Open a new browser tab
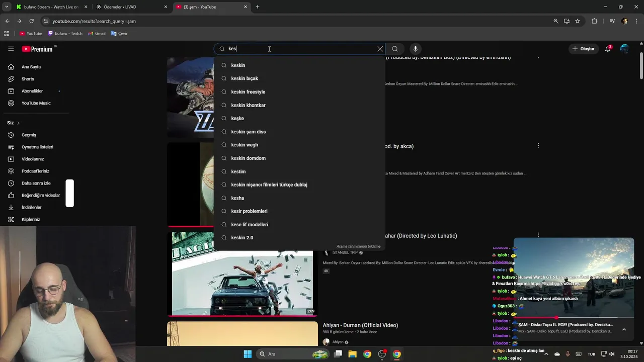 [x=258, y=7]
